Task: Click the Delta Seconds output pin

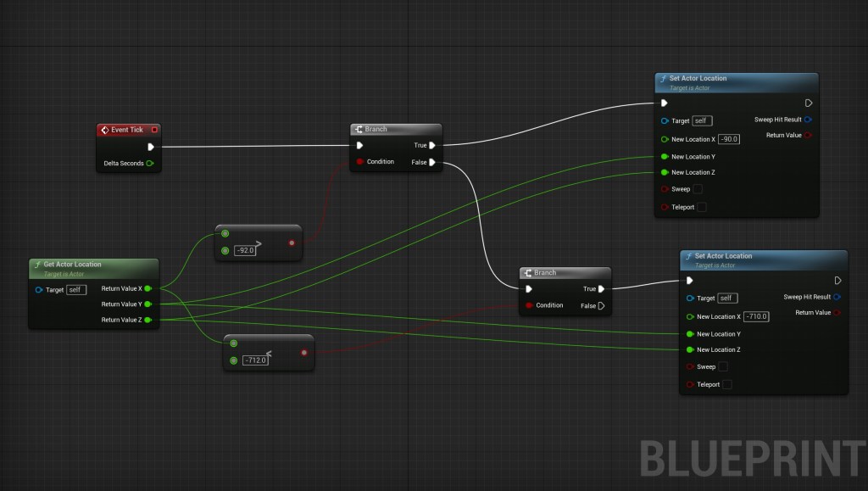Action: (x=150, y=163)
